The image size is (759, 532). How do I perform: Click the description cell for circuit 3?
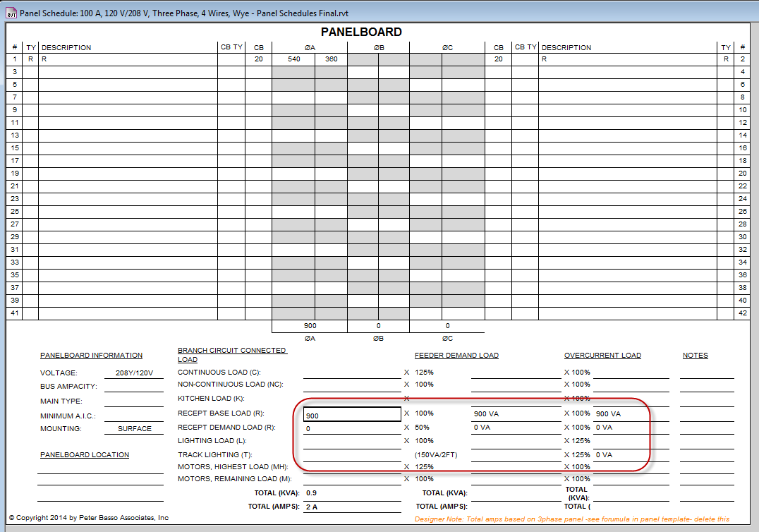[128, 72]
